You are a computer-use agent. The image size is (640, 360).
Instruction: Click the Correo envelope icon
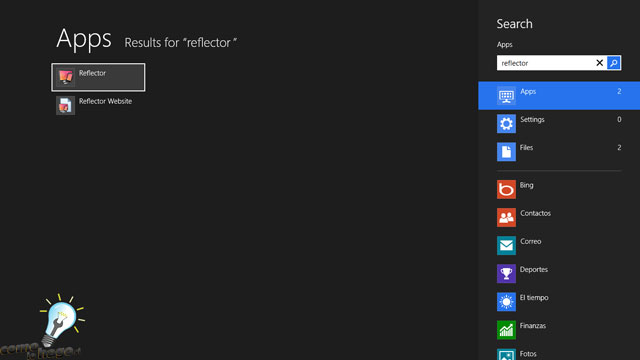(x=506, y=246)
